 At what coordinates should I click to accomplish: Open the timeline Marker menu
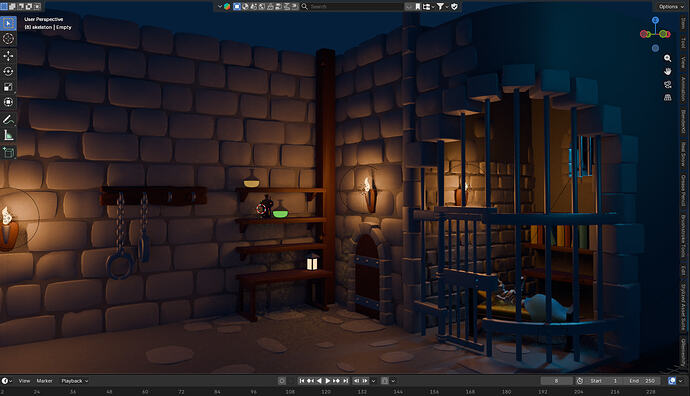(44, 381)
